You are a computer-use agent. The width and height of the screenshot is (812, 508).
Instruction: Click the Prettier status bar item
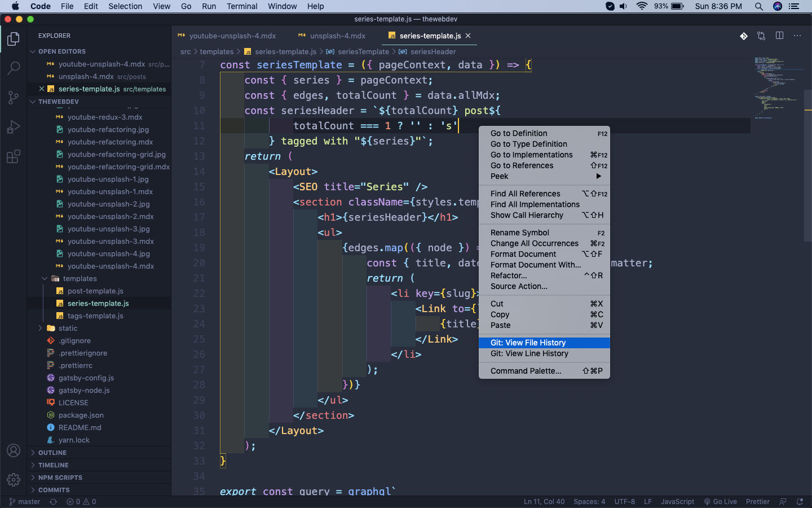pyautogui.click(x=757, y=501)
